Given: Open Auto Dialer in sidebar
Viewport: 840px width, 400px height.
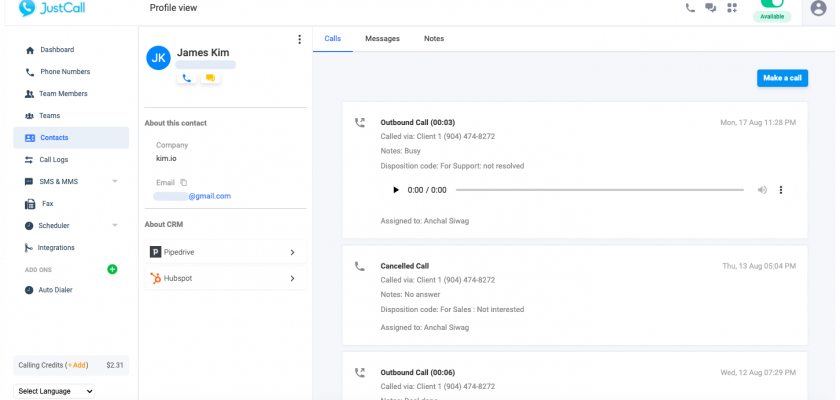Looking at the screenshot, I should [x=55, y=290].
